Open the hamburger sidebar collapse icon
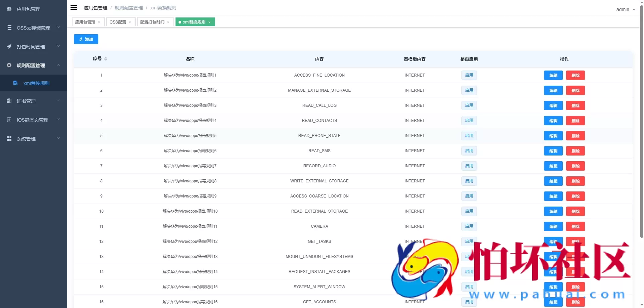The width and height of the screenshot is (644, 308). (74, 7)
